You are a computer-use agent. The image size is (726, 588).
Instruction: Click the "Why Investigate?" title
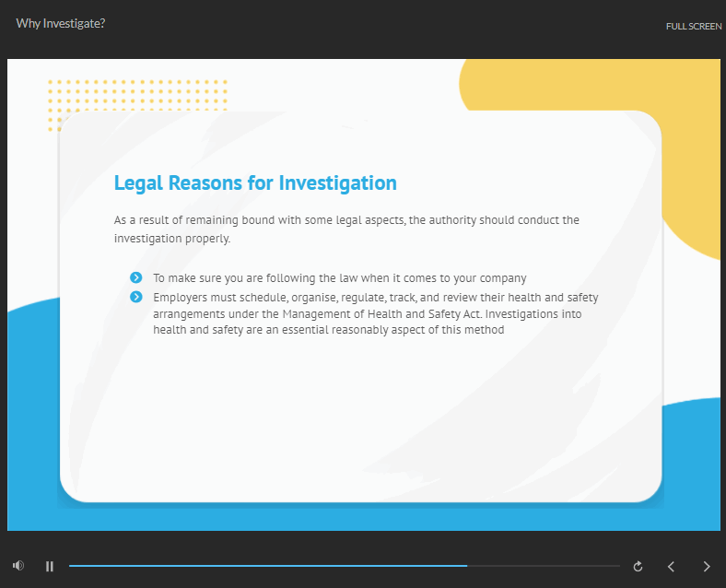61,24
